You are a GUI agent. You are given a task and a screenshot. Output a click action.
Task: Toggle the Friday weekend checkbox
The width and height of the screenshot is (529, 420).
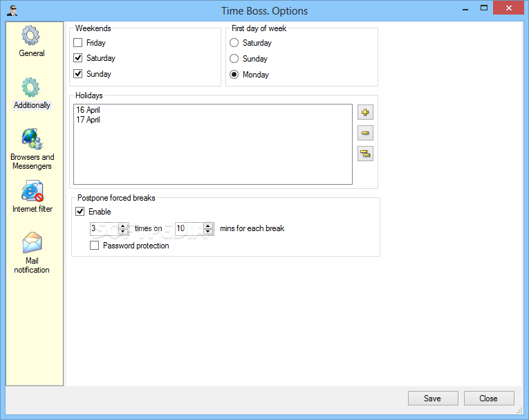pyautogui.click(x=78, y=42)
